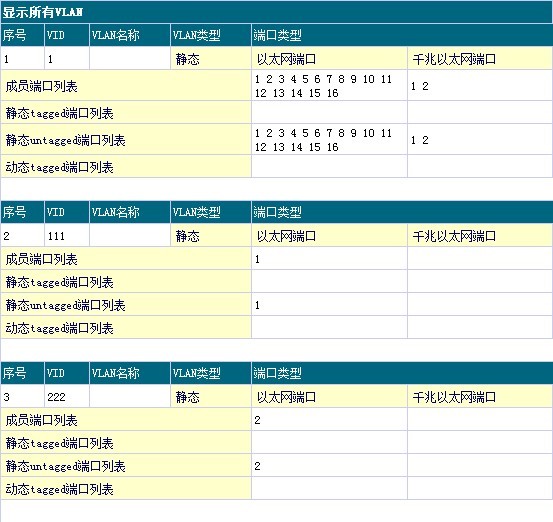Click 静态untagged端口列表 label of VLAN 111
This screenshot has height=522, width=553.
click(65, 305)
